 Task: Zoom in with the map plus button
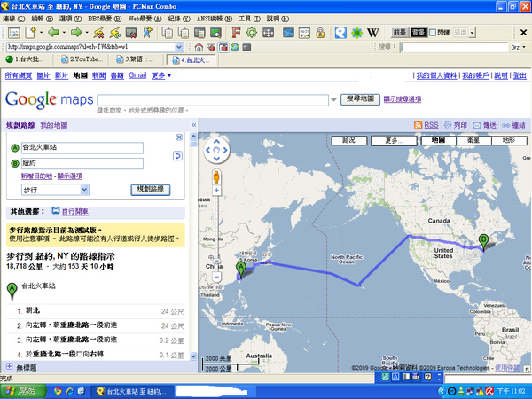(216, 191)
